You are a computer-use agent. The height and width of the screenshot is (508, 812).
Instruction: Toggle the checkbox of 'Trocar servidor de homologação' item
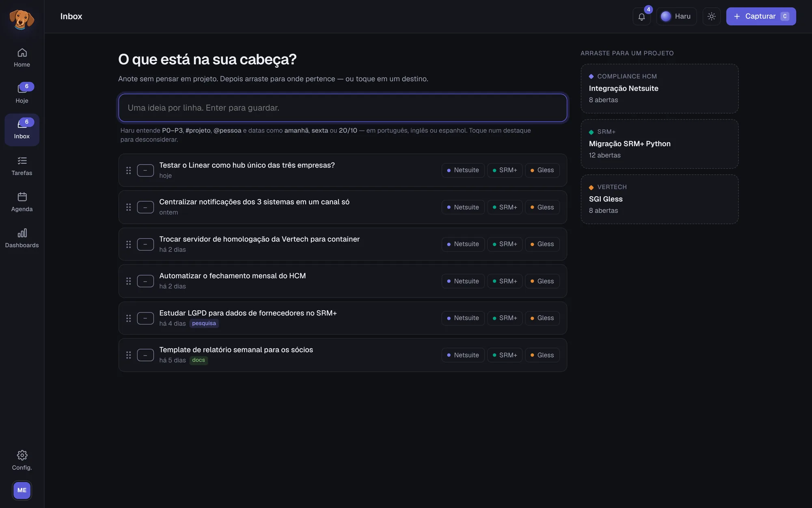coord(145,244)
